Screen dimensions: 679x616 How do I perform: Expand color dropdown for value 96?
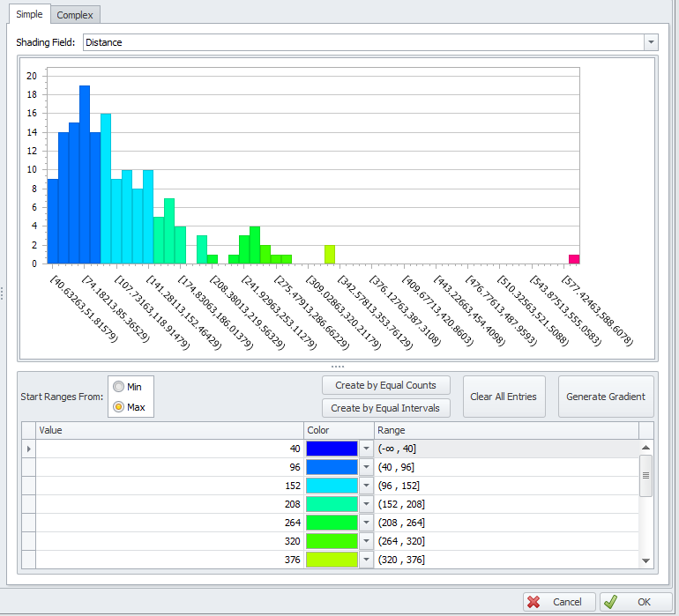tap(366, 467)
